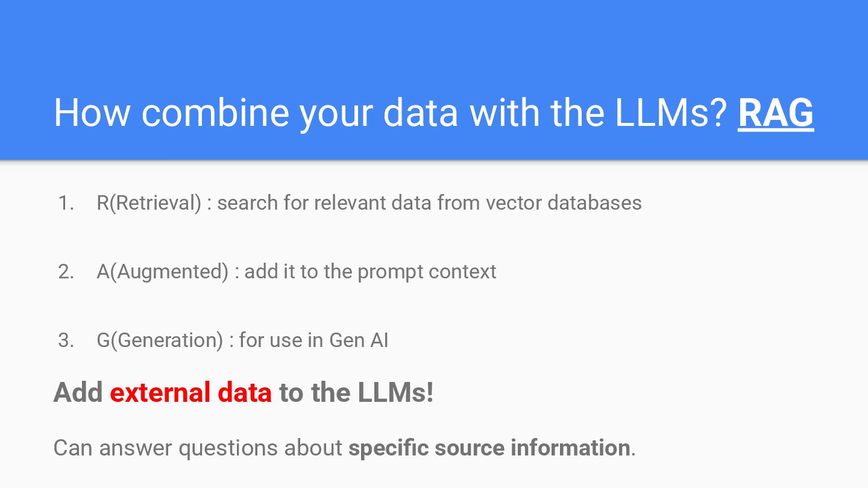
Task: Click the underlined RAG text in title
Action: (776, 113)
